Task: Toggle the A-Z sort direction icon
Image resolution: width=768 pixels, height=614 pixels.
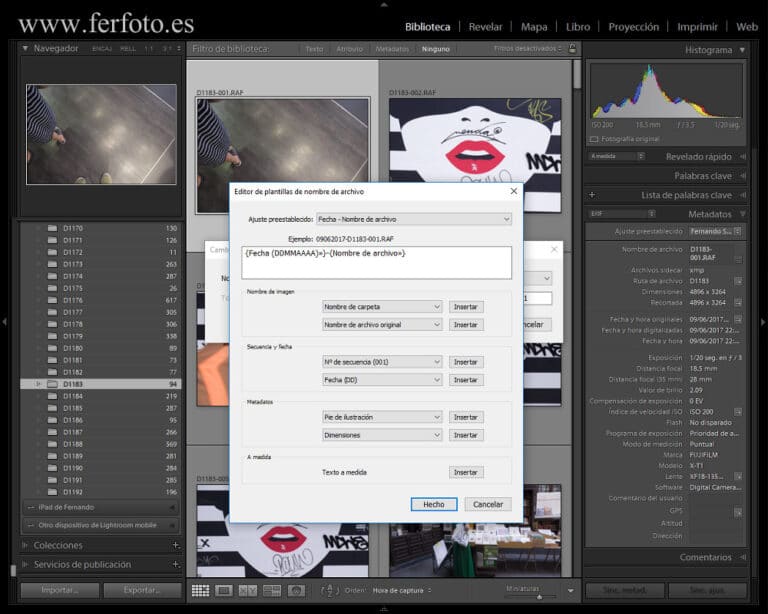Action: 329,590
